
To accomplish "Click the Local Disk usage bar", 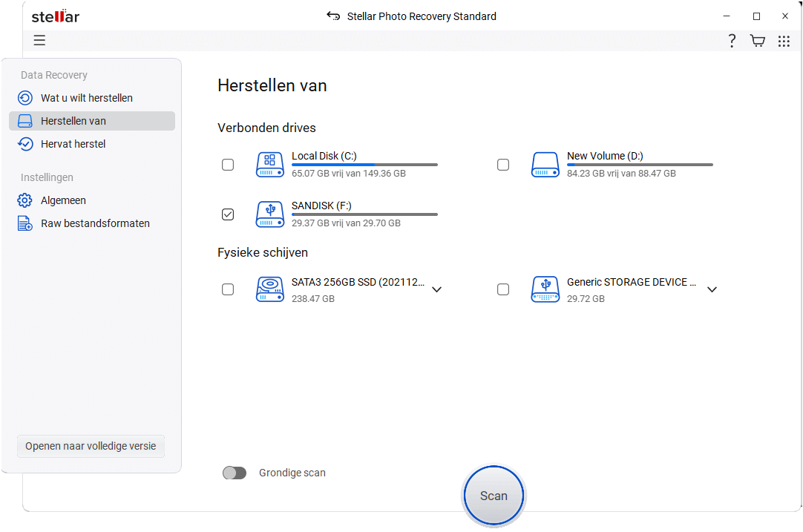I will point(364,164).
